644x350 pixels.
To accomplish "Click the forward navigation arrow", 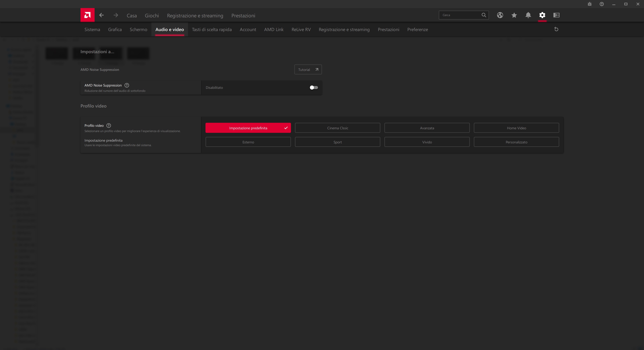I will pos(116,15).
